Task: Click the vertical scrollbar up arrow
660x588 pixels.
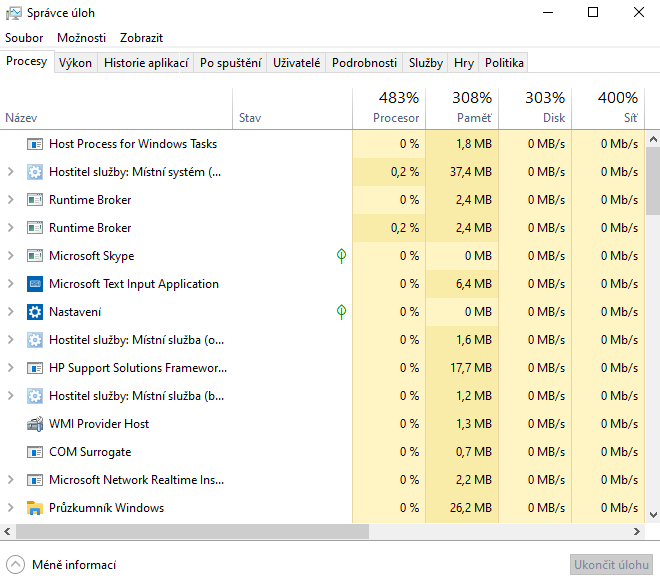Action: 653,139
